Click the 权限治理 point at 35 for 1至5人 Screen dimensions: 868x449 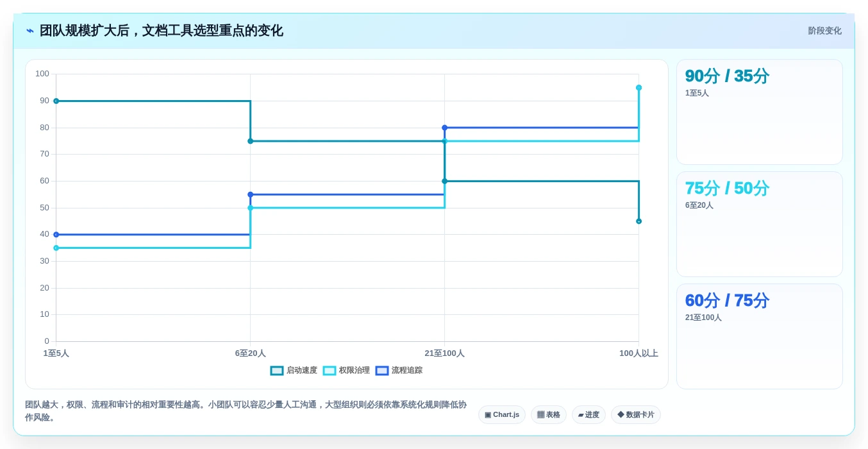point(56,248)
